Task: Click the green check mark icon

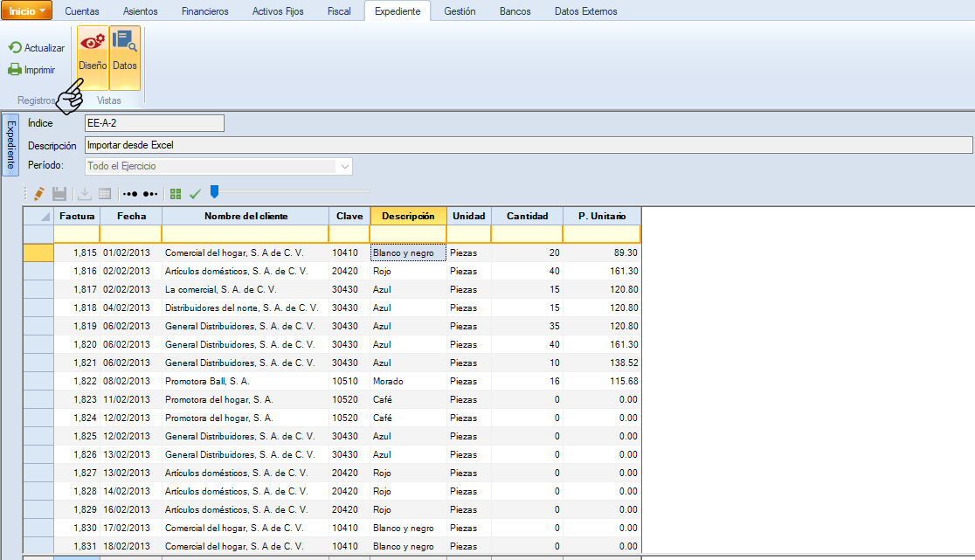Action: pyautogui.click(x=195, y=193)
